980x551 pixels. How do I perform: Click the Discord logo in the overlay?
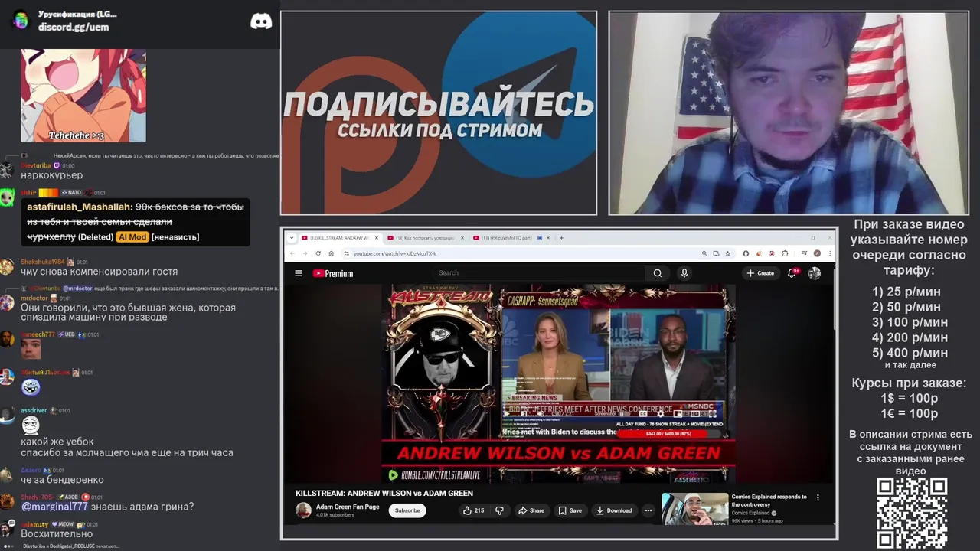[x=261, y=21]
